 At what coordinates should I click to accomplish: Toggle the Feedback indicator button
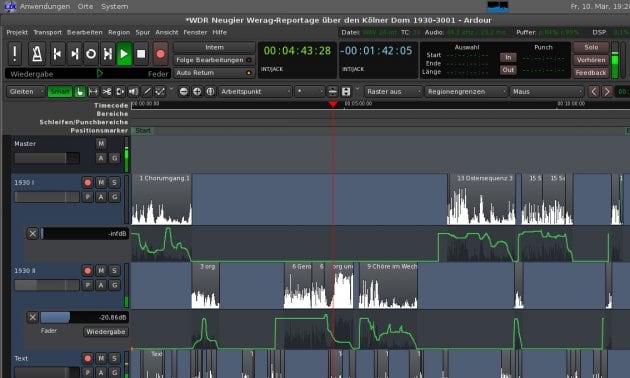591,73
